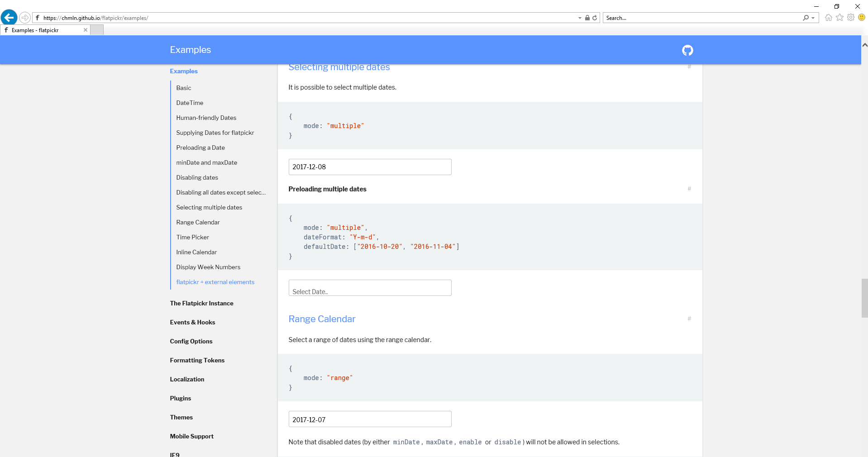Image resolution: width=868 pixels, height=457 pixels.
Task: Open the address bar autocomplete dropdown
Action: [579, 18]
